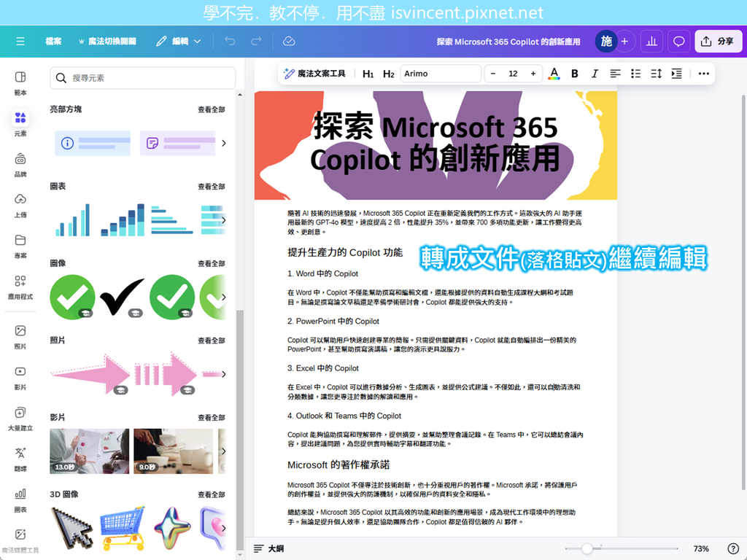This screenshot has width=747, height=560.
Task: Add a collaborator with the plus button
Action: pyautogui.click(x=624, y=42)
